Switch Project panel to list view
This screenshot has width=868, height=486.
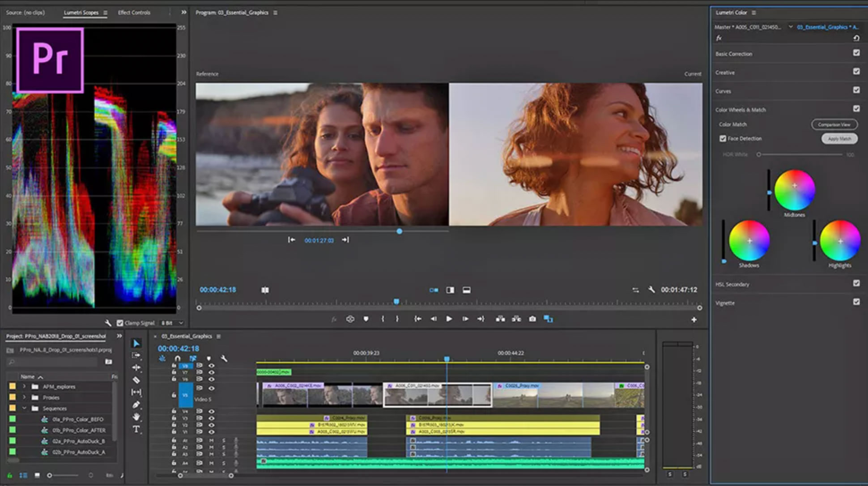[x=23, y=475]
